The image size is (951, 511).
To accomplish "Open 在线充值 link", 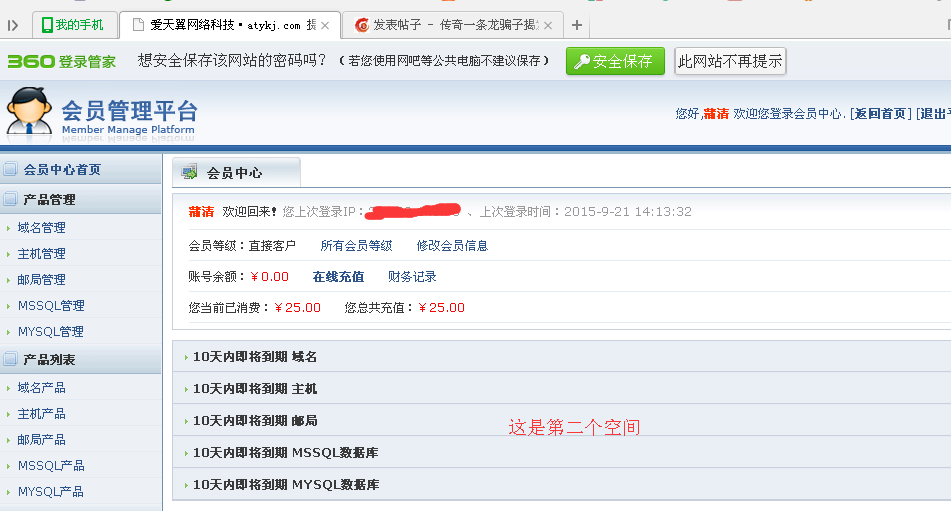I will click(x=338, y=277).
